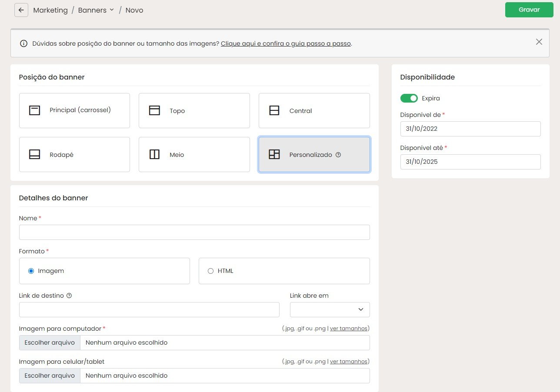Screen dimensions: 560x392
Task: Click the Nome text field
Action: (x=194, y=232)
